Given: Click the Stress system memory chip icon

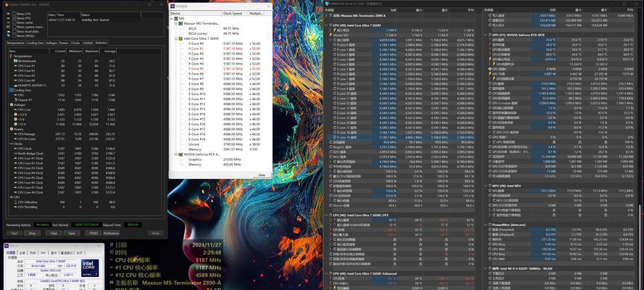Looking at the screenshot, I should coord(9,27).
